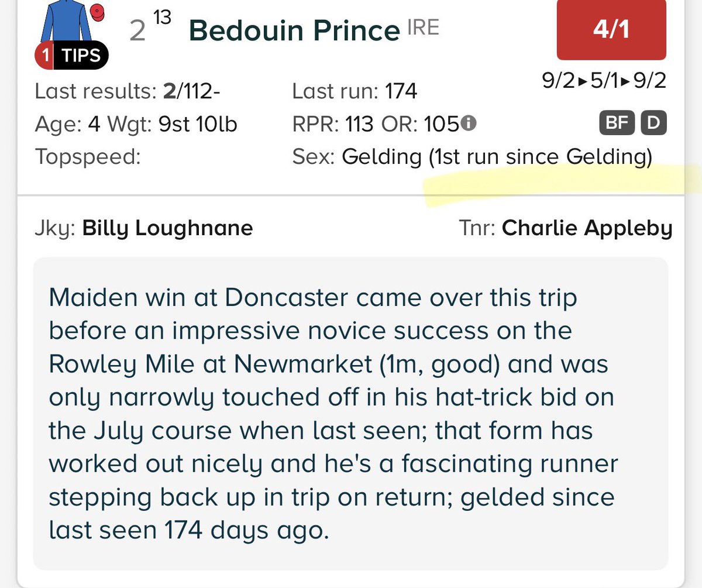702x588 pixels.
Task: Tap the BF beaten favourite badge
Action: tap(617, 123)
